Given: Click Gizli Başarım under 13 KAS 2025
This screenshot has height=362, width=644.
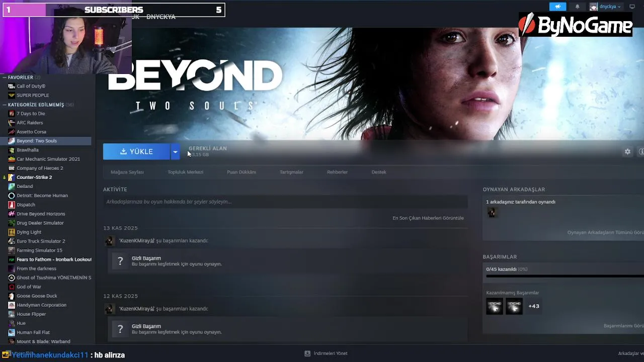Looking at the screenshot, I should (146, 258).
